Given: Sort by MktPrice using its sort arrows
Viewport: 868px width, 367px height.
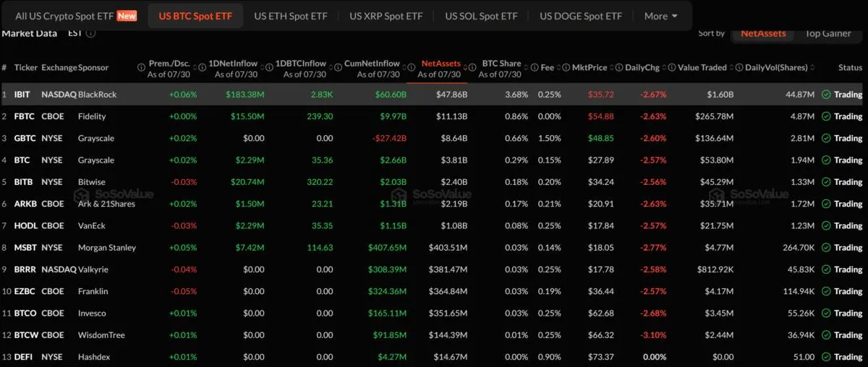Looking at the screenshot, I should 611,67.
